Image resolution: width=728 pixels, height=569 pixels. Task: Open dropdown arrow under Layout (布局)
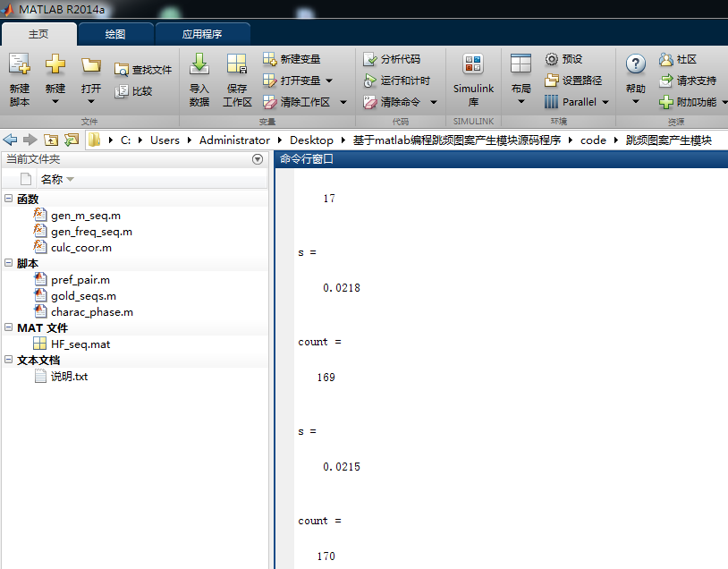521,101
